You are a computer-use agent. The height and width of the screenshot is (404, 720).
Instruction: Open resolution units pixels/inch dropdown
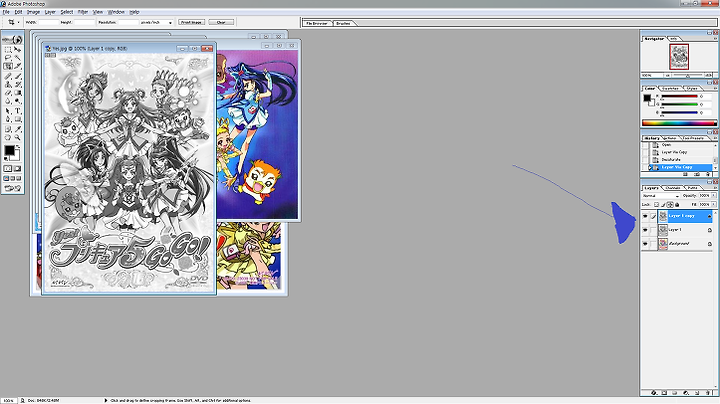coord(156,22)
